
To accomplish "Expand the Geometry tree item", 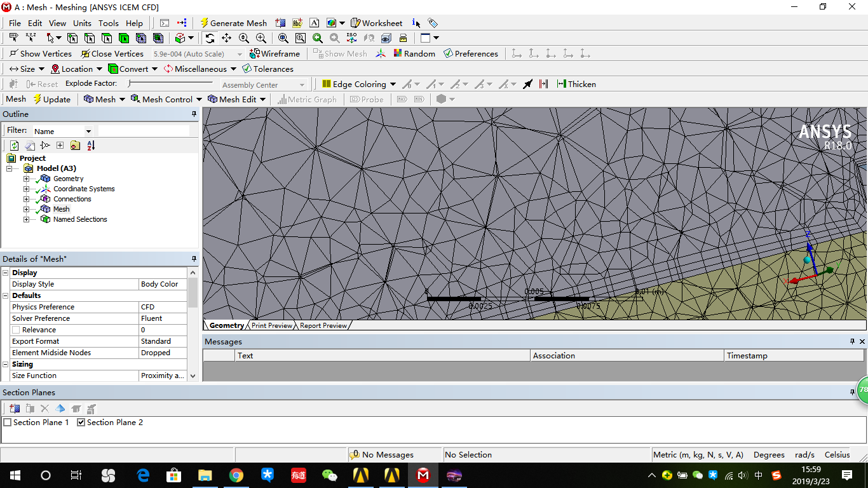I will coord(25,179).
